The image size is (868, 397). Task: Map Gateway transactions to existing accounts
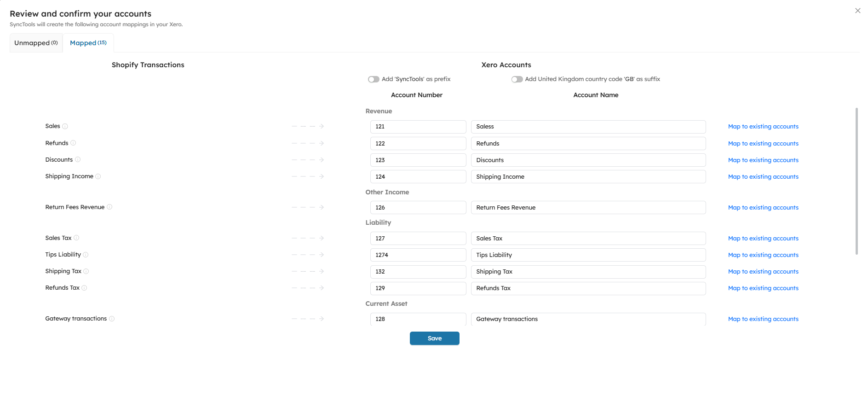763,319
